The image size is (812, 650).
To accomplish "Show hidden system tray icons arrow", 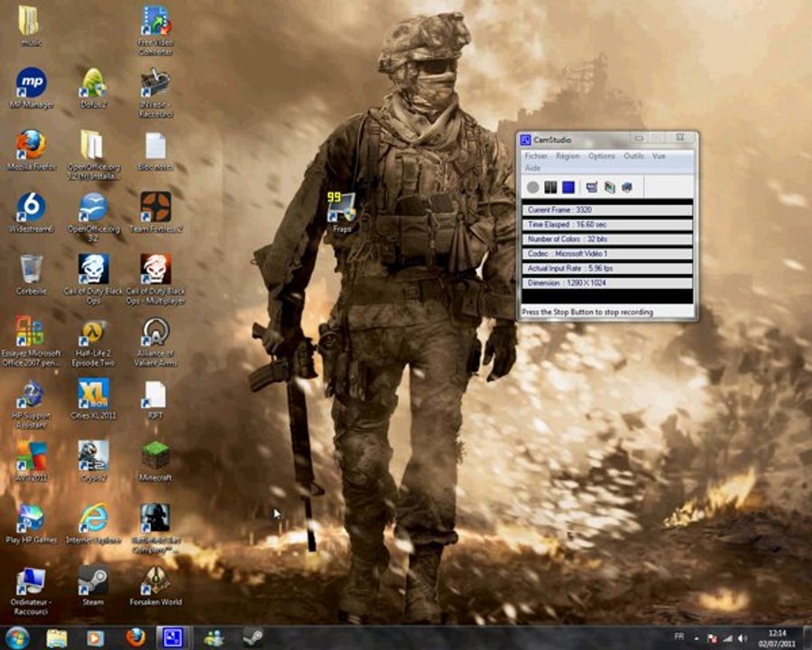I will (697, 638).
